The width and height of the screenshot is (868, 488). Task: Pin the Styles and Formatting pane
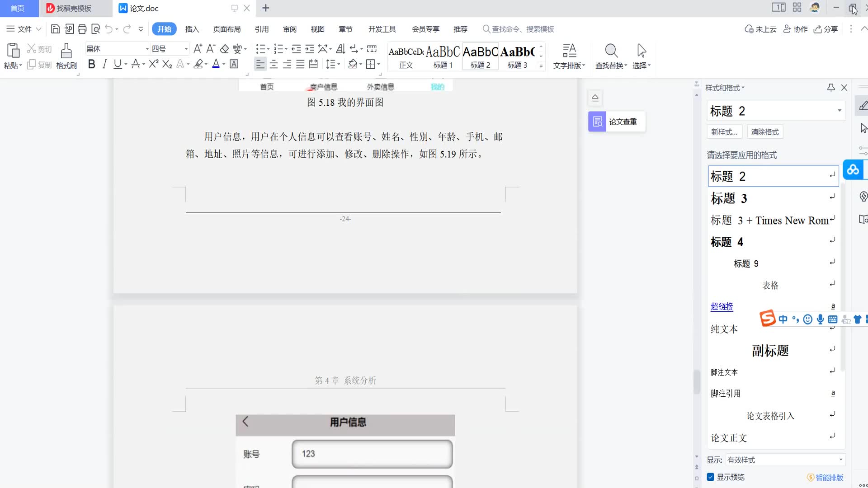pyautogui.click(x=831, y=88)
